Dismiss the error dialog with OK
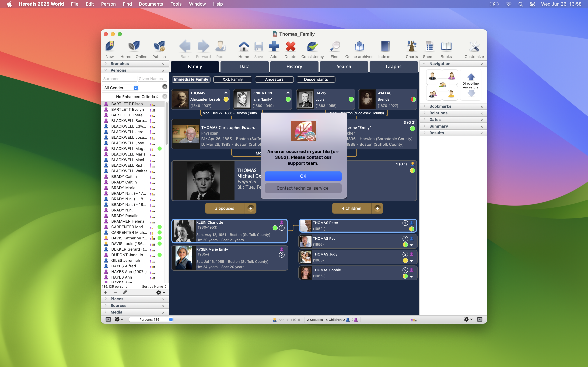 [x=303, y=176]
